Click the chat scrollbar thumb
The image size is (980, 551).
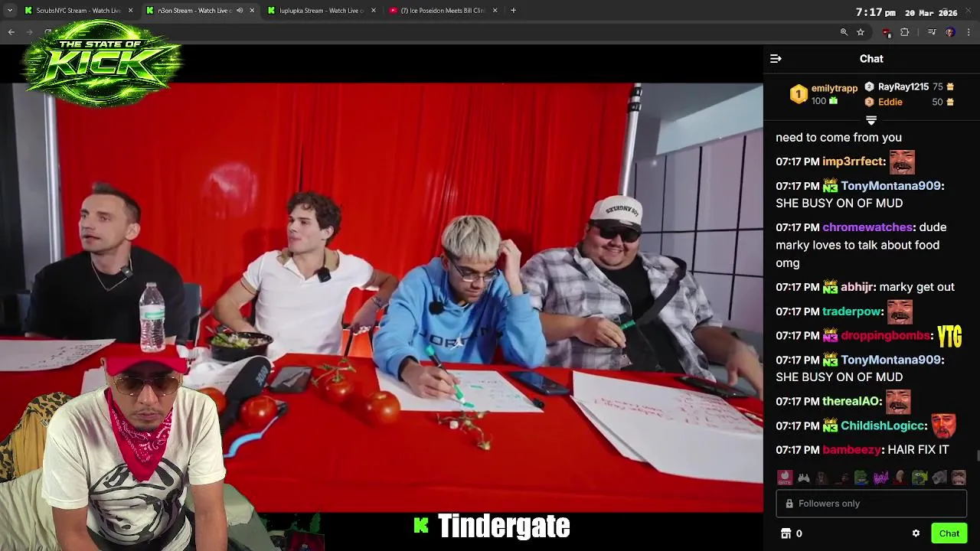tap(977, 457)
